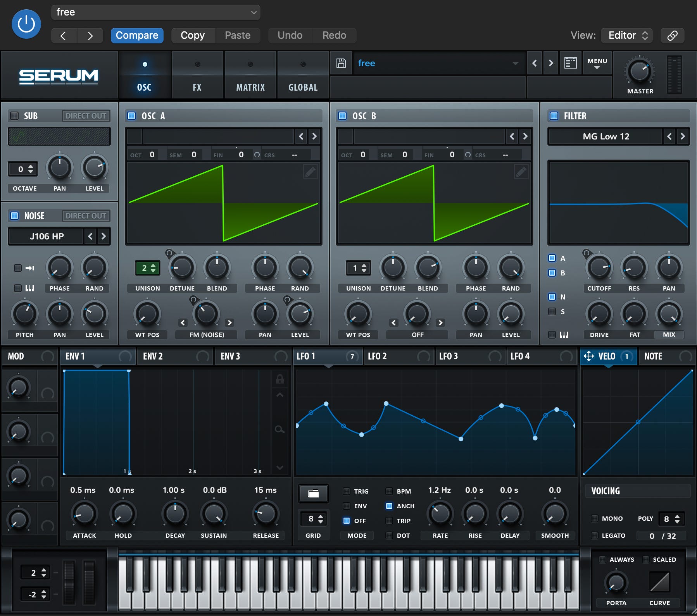Click the ENV 1 lock icon
Screen dimensions: 697x616
[x=279, y=379]
